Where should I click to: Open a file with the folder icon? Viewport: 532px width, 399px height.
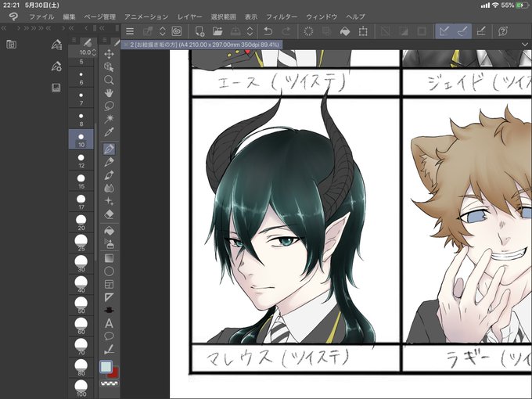pos(217,31)
